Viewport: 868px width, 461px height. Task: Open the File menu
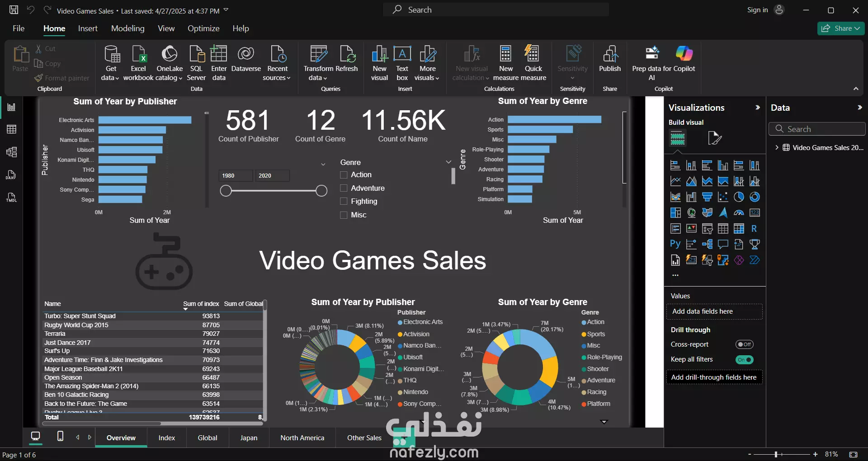point(19,28)
